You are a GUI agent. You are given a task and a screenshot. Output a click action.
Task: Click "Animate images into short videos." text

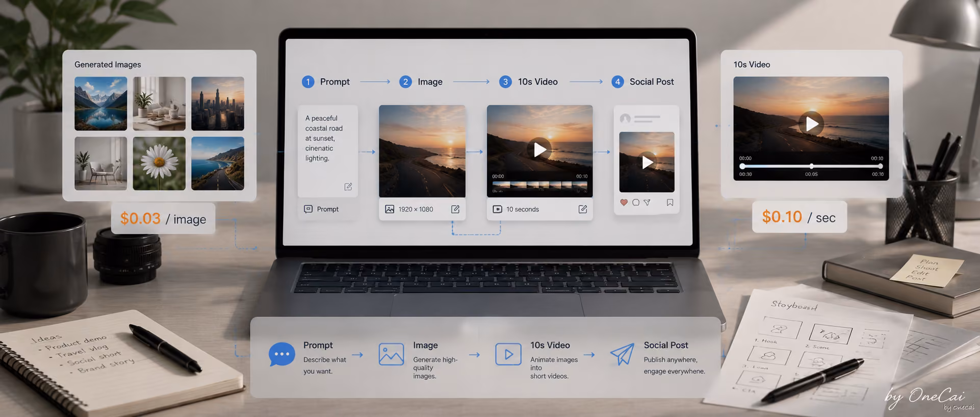click(x=554, y=368)
